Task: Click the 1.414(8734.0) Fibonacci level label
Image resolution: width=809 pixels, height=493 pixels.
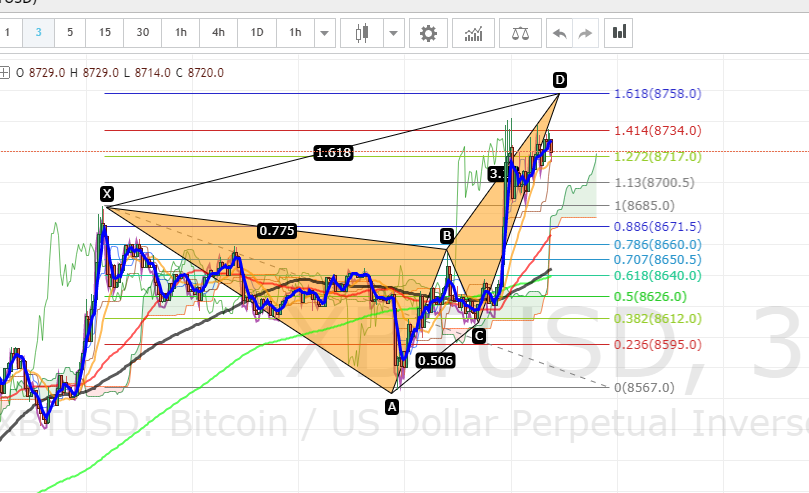Action: pyautogui.click(x=658, y=130)
